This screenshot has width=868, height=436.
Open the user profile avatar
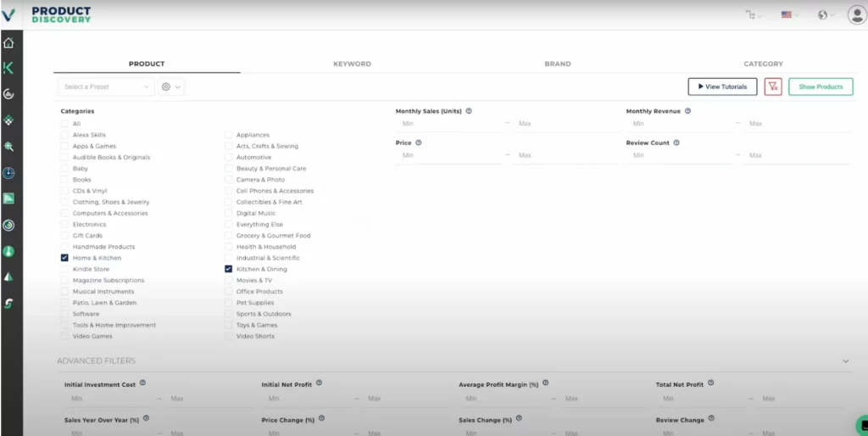[x=856, y=15]
